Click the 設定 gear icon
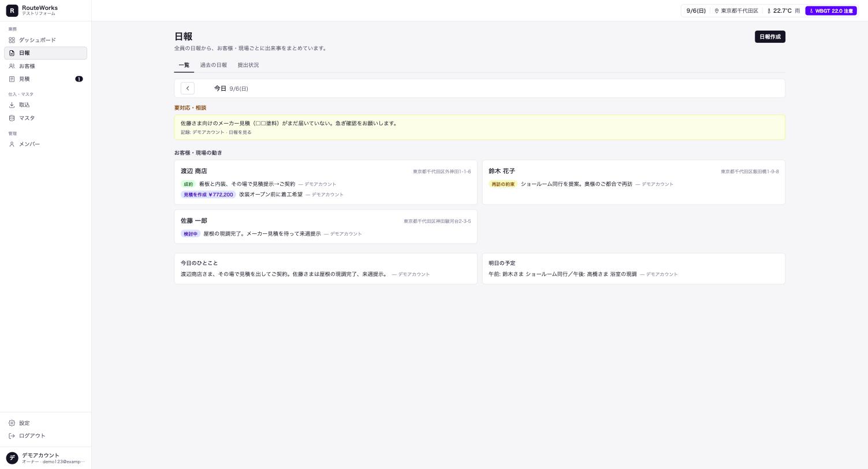The width and height of the screenshot is (868, 469). pos(12,423)
